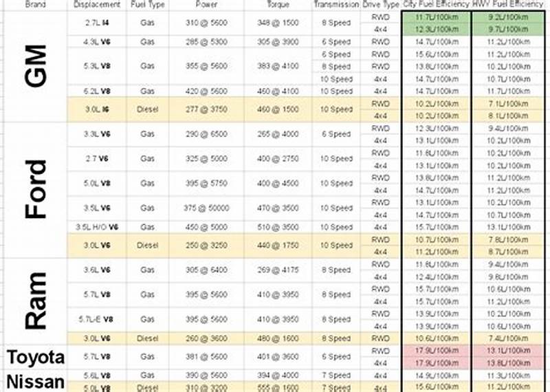The height and width of the screenshot is (392, 550).
Task: Select power cell 277 @ 3750
Action: point(207,109)
